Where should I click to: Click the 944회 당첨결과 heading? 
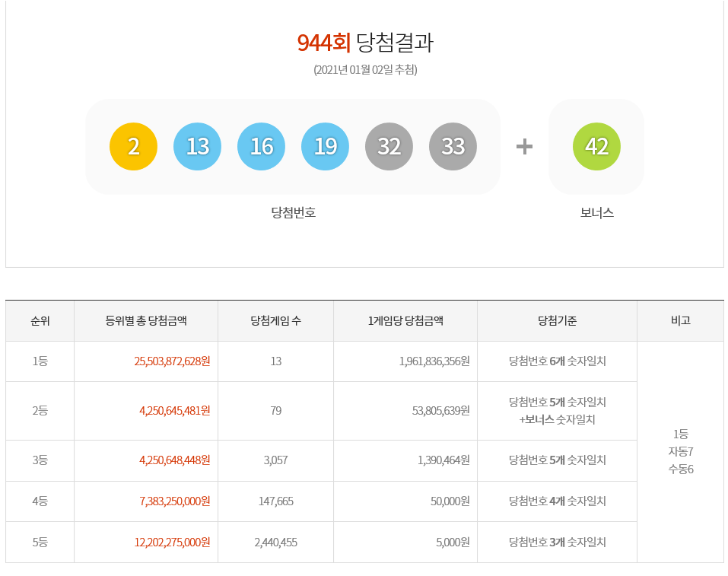pos(365,43)
